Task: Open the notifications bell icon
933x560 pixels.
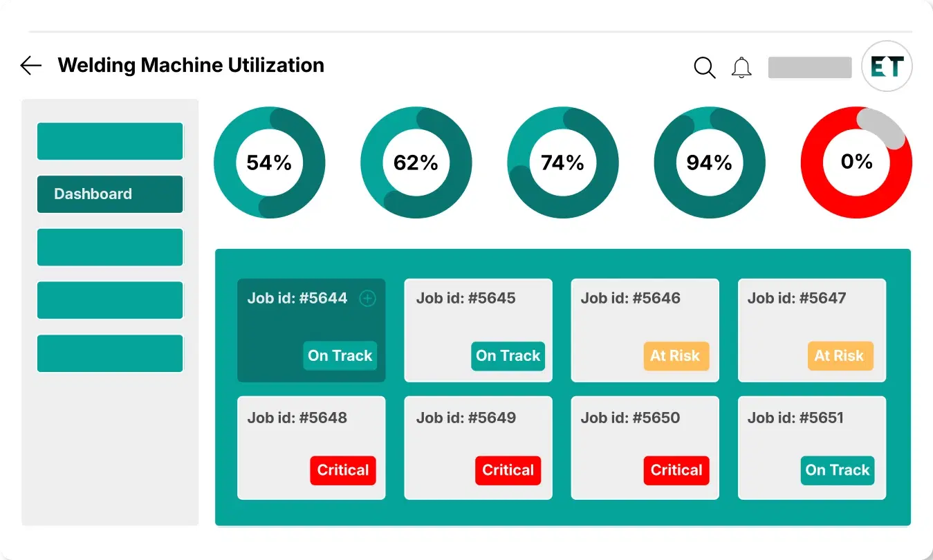Action: click(741, 68)
